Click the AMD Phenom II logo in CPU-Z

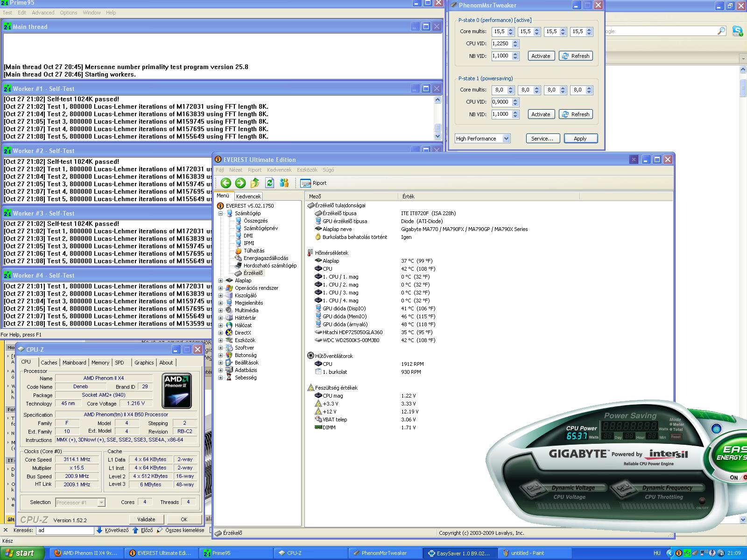click(x=177, y=391)
